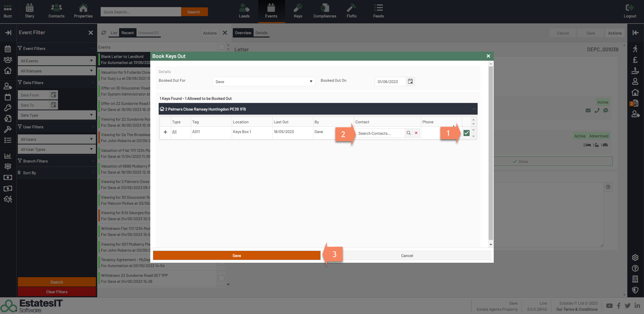Click the magnifier icon in Search Contacts

(x=409, y=133)
